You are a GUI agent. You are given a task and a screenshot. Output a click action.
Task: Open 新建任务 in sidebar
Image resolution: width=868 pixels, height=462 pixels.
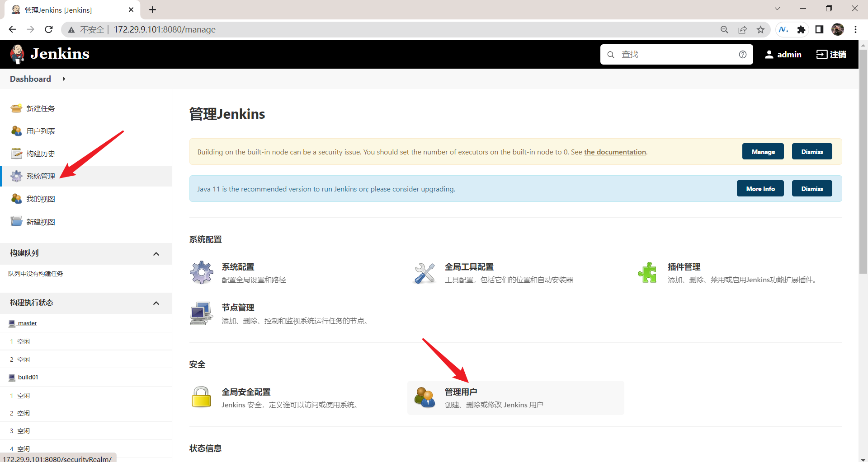tap(41, 108)
